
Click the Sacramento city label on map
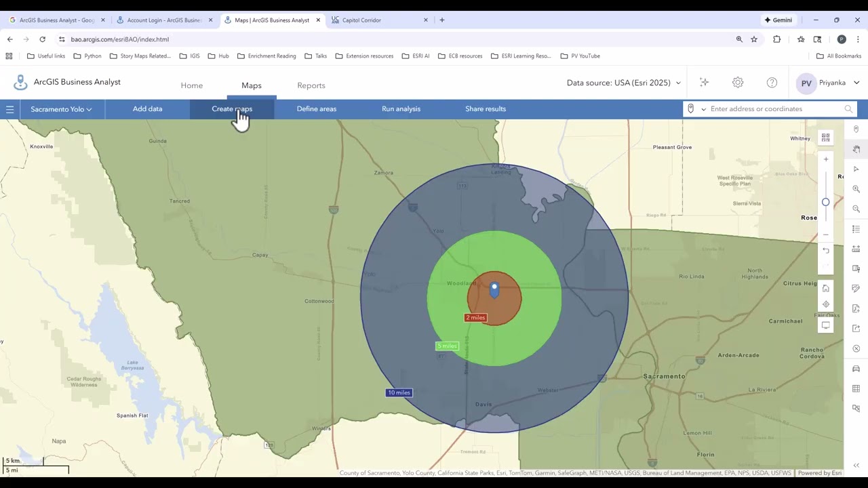[664, 376]
